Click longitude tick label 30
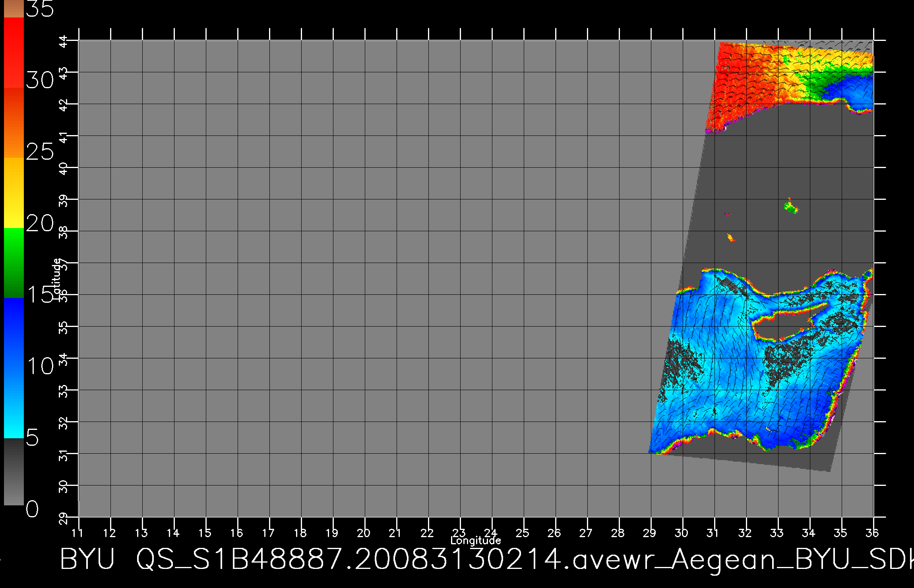The height and width of the screenshot is (588, 914). coord(682,533)
